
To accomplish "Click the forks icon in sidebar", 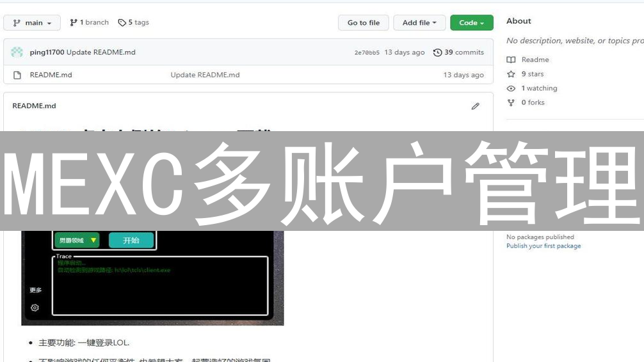I will coord(511,102).
